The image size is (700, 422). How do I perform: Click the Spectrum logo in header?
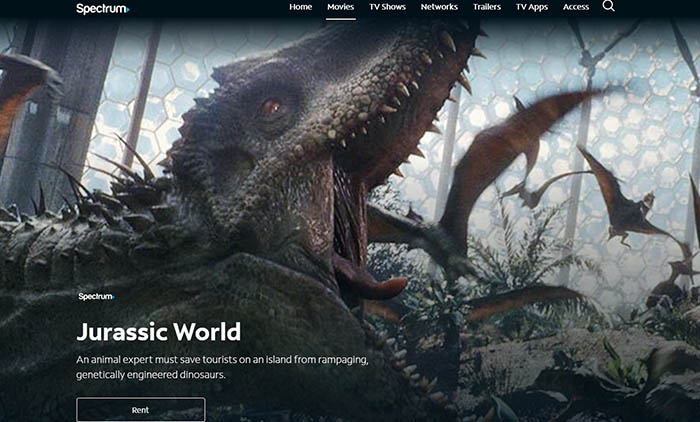click(103, 8)
